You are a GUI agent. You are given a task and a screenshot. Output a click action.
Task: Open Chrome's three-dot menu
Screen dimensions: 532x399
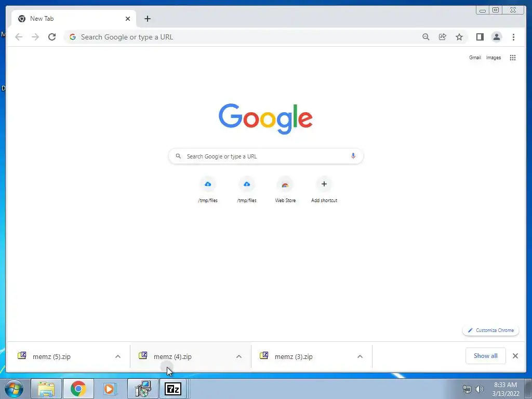[513, 37]
